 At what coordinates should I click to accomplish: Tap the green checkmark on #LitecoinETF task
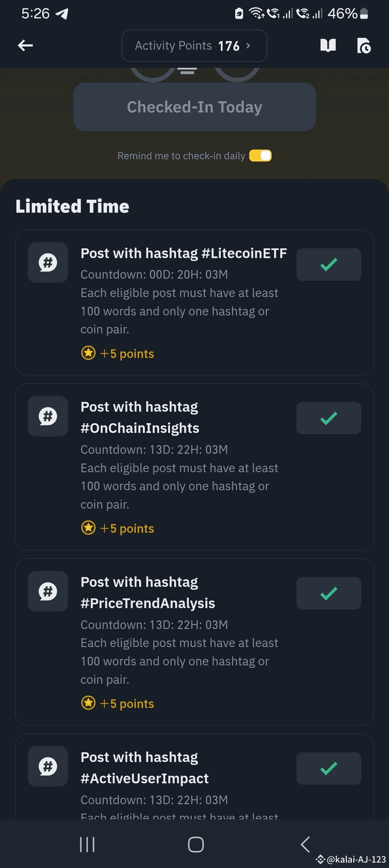[x=328, y=264]
